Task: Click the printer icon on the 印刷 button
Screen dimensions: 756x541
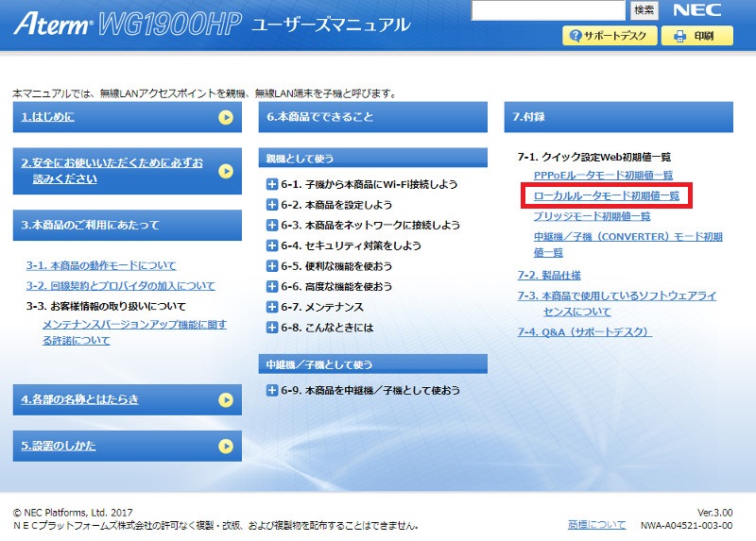Action: point(679,36)
